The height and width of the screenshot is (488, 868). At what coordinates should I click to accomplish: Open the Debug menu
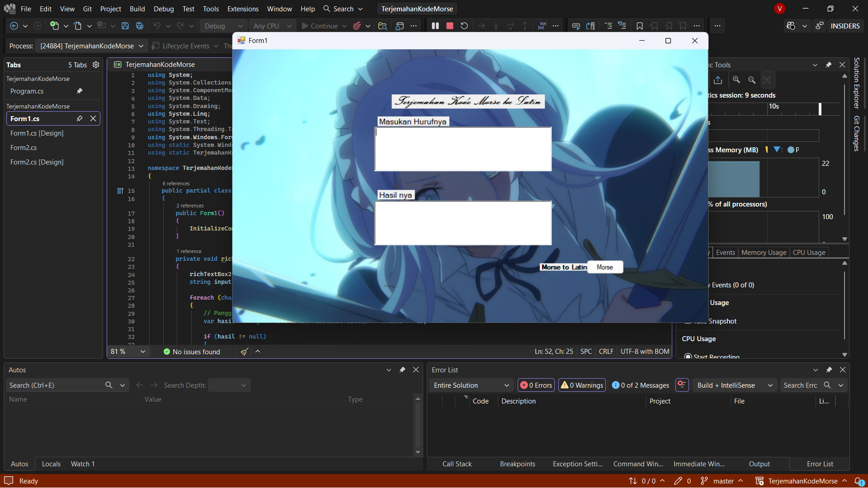(x=164, y=9)
